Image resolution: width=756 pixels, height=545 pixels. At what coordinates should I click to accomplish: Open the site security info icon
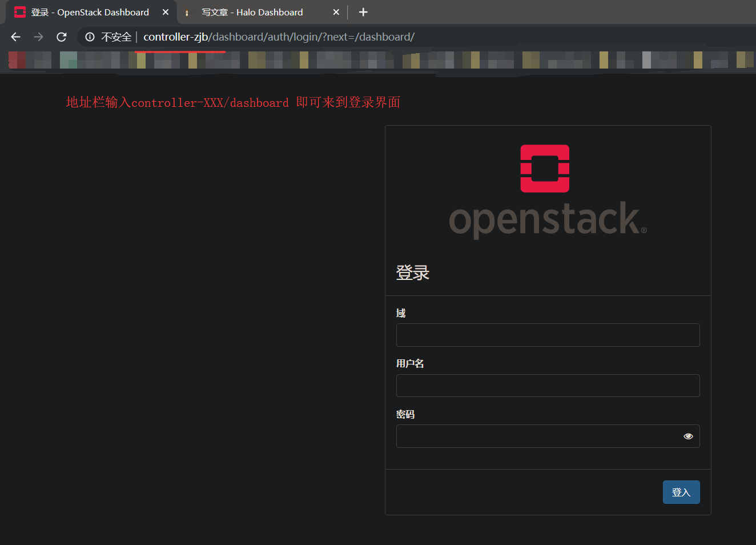[90, 37]
